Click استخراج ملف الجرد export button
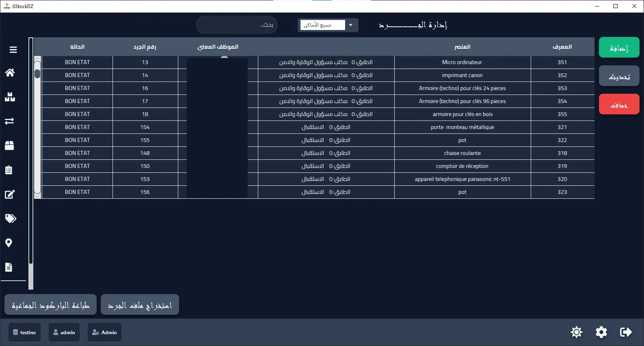The image size is (644, 346). pos(140,305)
